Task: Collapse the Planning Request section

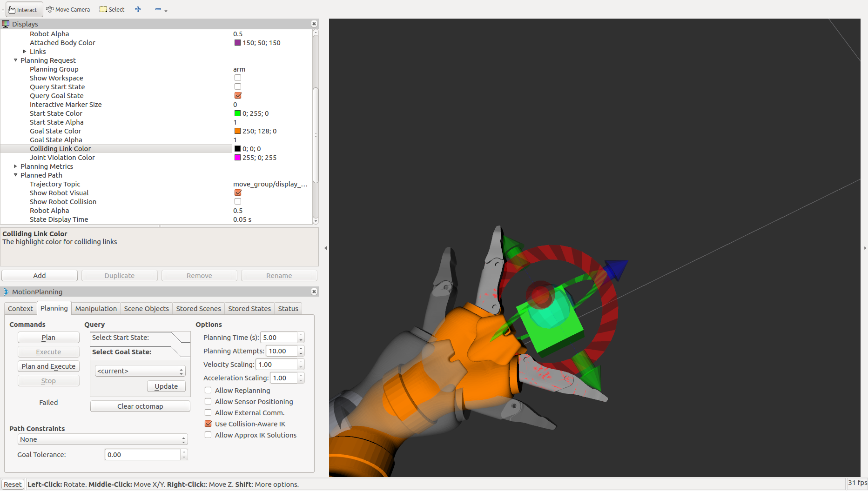Action: coord(15,60)
